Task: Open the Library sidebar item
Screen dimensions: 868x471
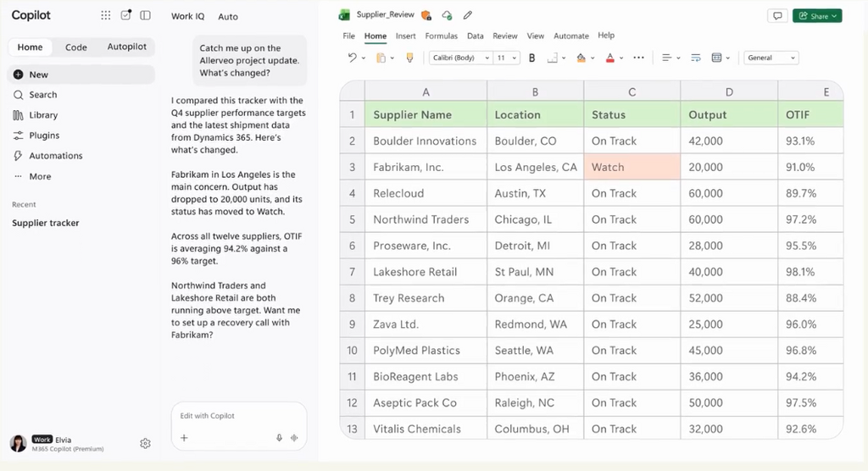Action: [x=81, y=115]
